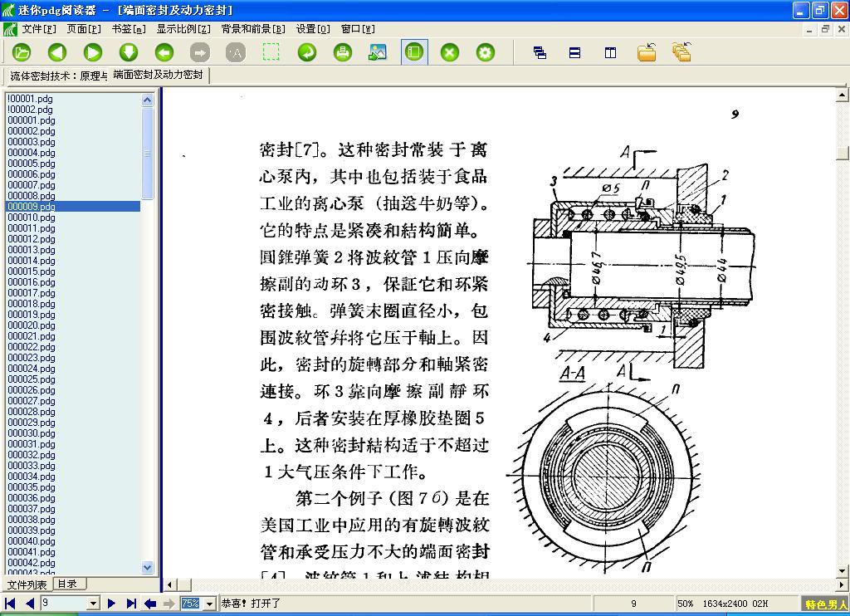Go to next page with green right triangle

(93, 52)
